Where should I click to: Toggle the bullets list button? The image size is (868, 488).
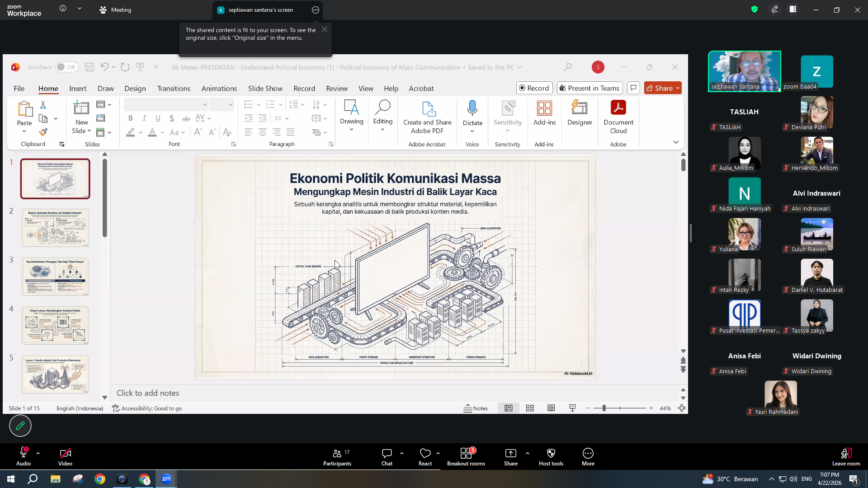point(248,105)
